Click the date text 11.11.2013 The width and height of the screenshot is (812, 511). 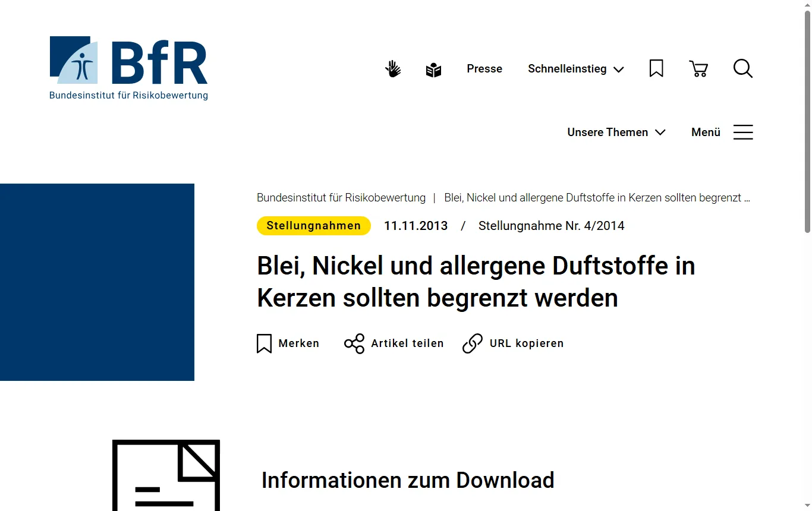[416, 226]
